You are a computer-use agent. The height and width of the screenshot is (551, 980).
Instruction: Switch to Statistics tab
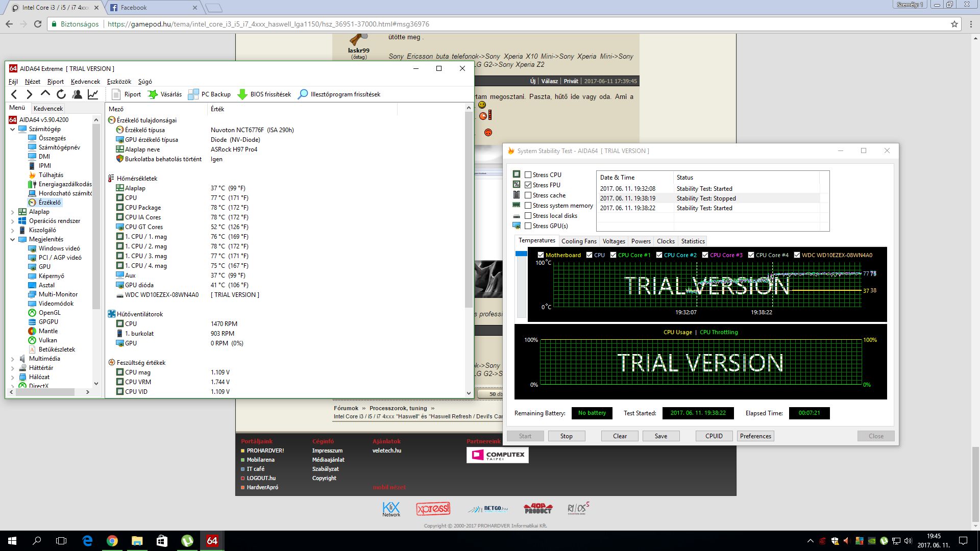(x=693, y=241)
